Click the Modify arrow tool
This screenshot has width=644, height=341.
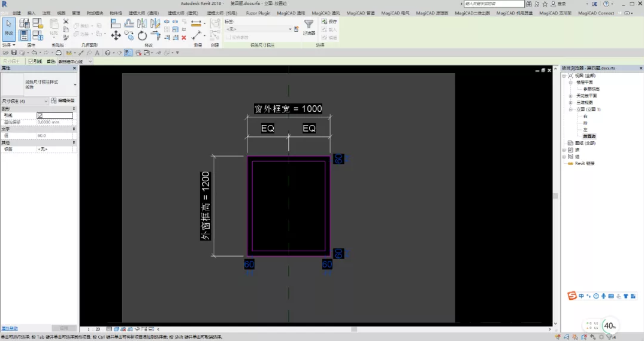pyautogui.click(x=8, y=28)
